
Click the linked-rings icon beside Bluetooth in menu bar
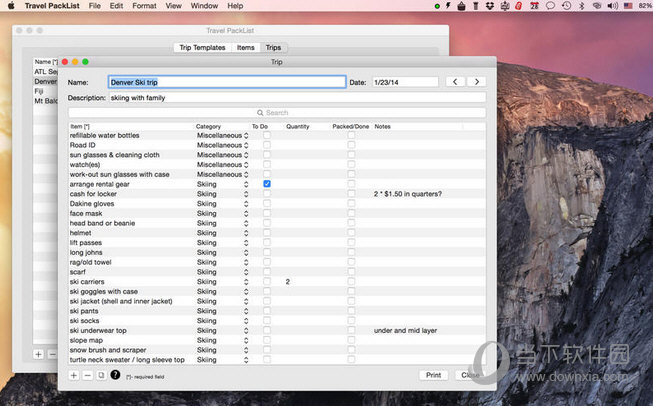[x=597, y=6]
